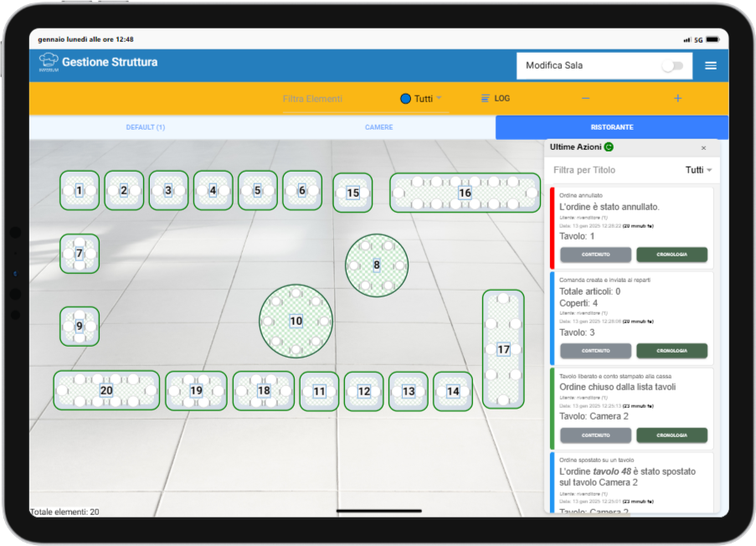The image size is (756, 546).
Task: Click the chef hat app logo
Action: 49,63
